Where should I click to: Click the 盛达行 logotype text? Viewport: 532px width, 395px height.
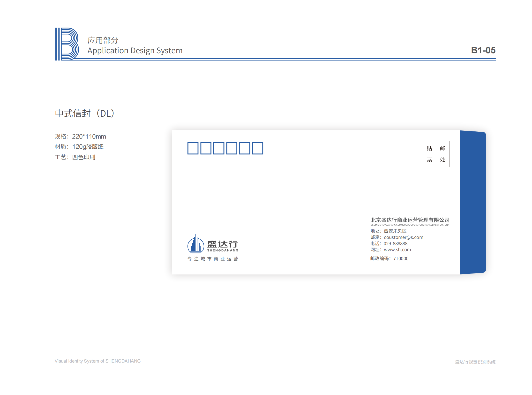[223, 244]
